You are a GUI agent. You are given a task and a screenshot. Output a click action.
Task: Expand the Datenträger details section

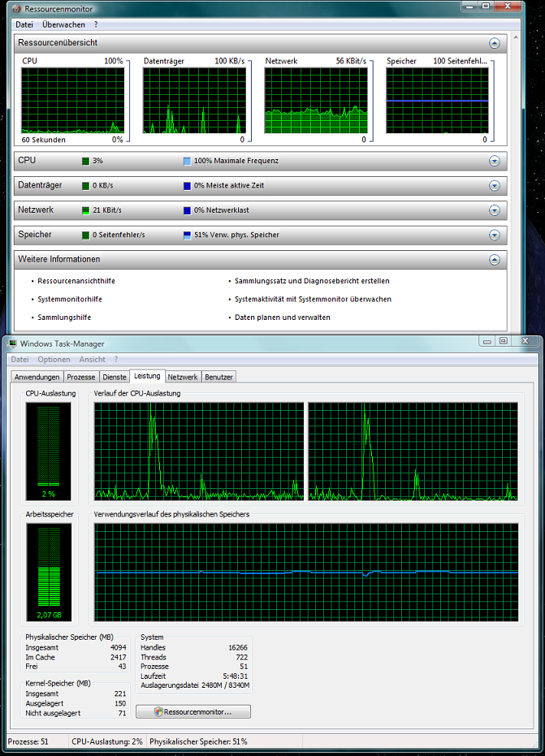(x=494, y=186)
